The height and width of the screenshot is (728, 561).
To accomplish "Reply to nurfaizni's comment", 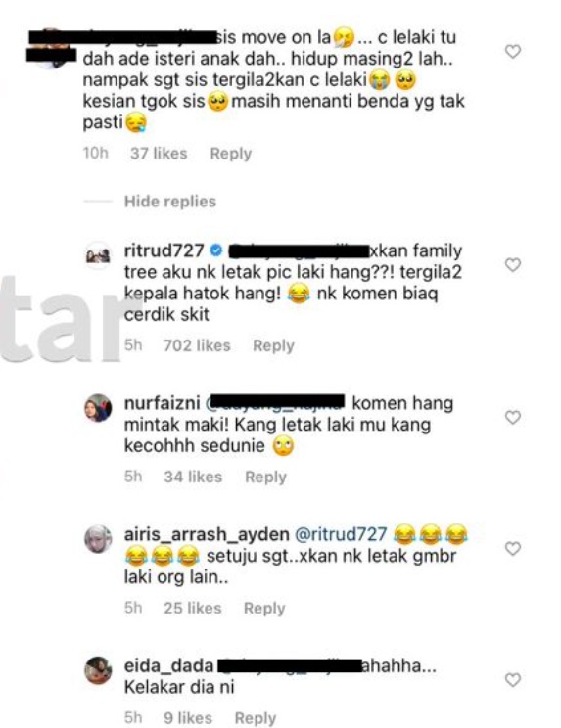I will tap(265, 478).
